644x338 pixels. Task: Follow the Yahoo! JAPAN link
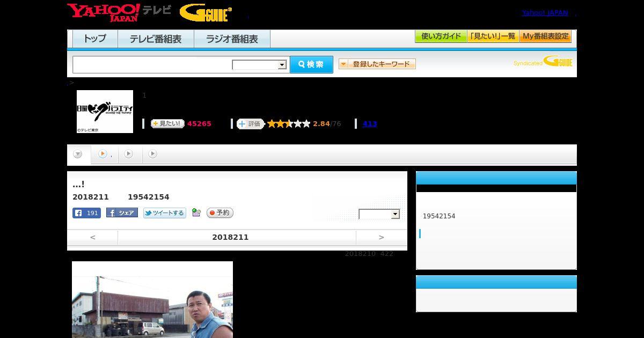pyautogui.click(x=545, y=13)
